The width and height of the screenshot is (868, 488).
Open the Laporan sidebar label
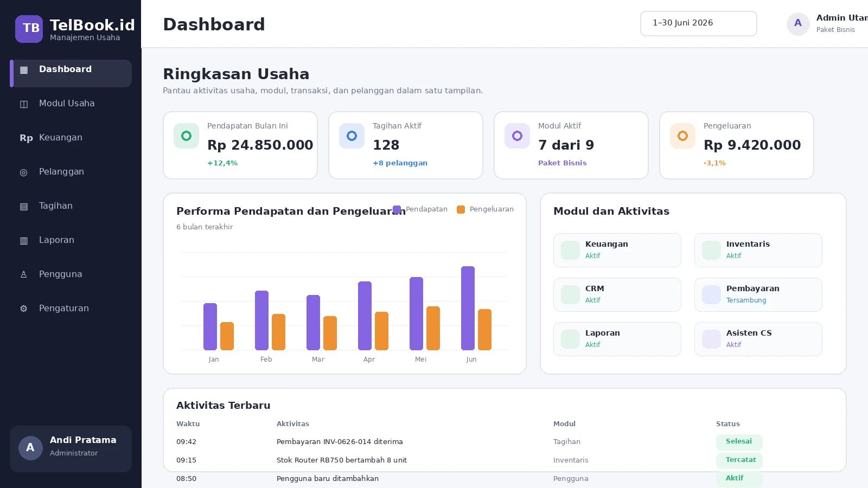point(56,240)
